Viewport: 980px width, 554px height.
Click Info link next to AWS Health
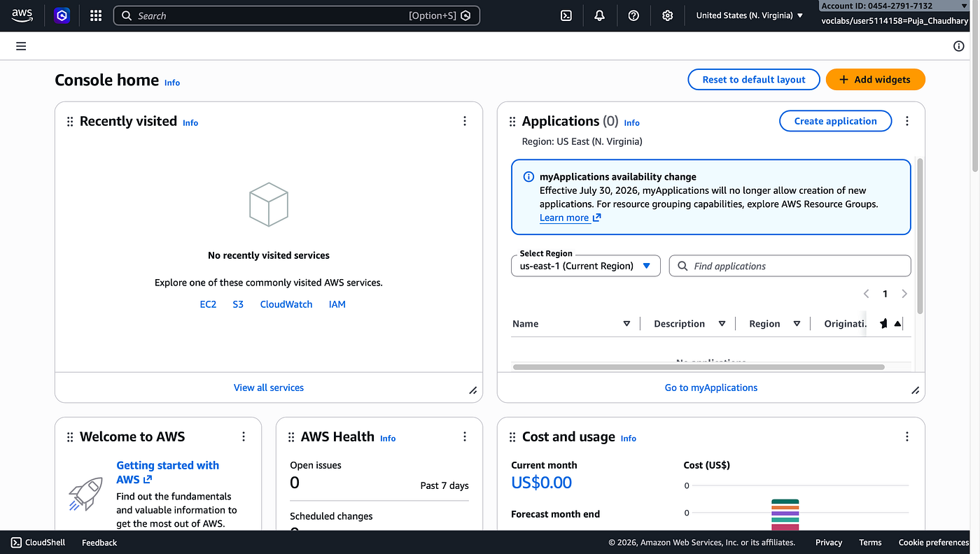[x=388, y=438]
